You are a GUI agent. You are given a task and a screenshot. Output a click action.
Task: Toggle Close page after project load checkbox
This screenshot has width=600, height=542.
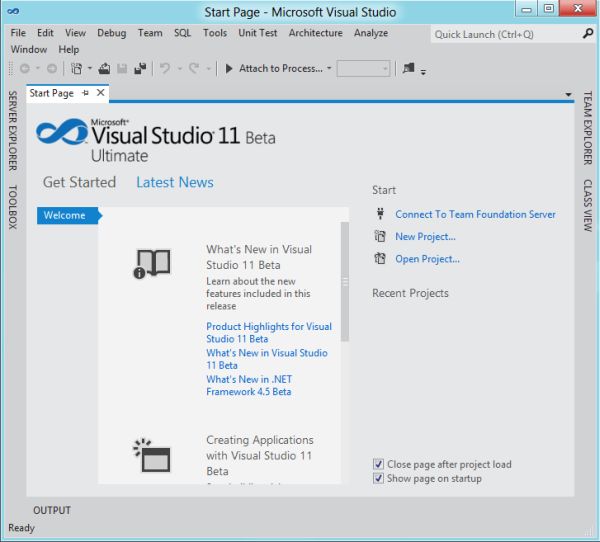378,464
